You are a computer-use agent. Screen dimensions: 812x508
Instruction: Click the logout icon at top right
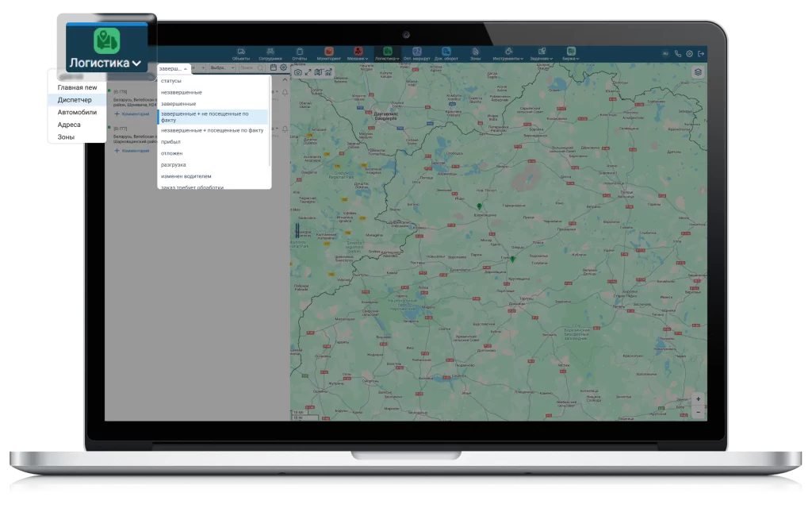coord(700,54)
